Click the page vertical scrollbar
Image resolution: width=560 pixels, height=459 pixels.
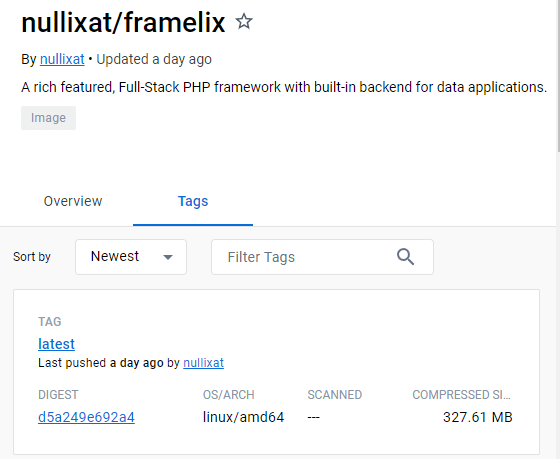coord(558,77)
